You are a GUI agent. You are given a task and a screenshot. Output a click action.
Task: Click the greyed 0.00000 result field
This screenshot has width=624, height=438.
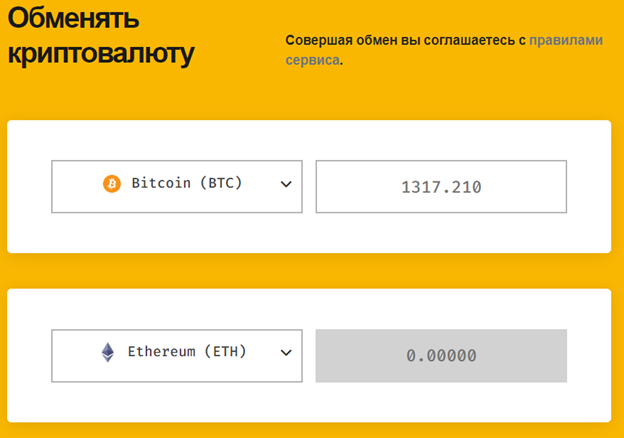click(x=441, y=355)
